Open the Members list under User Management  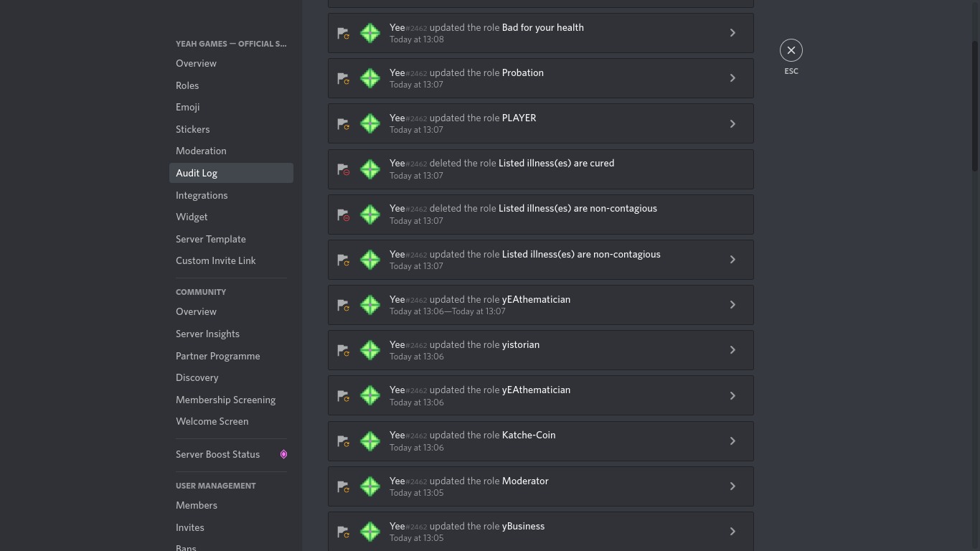(197, 505)
